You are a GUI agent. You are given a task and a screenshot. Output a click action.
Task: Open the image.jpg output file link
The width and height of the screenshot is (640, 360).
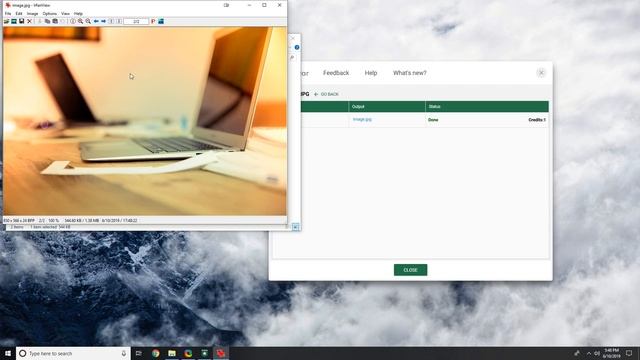click(x=362, y=120)
